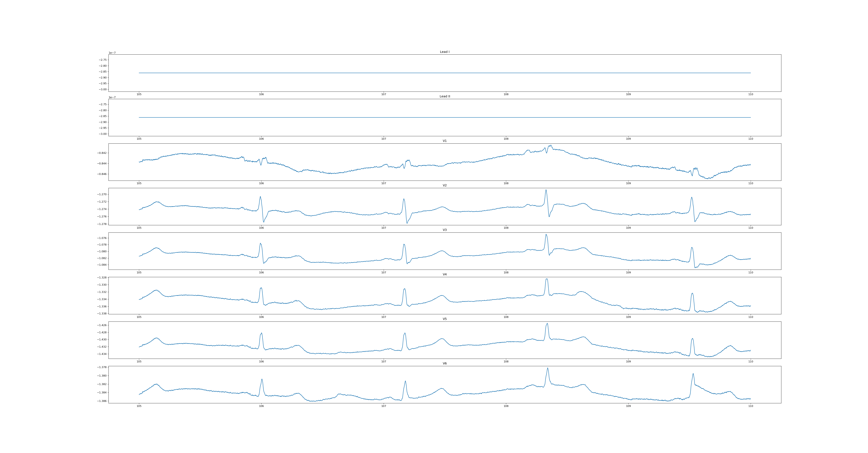868x453 pixels.
Task: Click the x-axis tick 110 under V6
Action: click(x=750, y=406)
